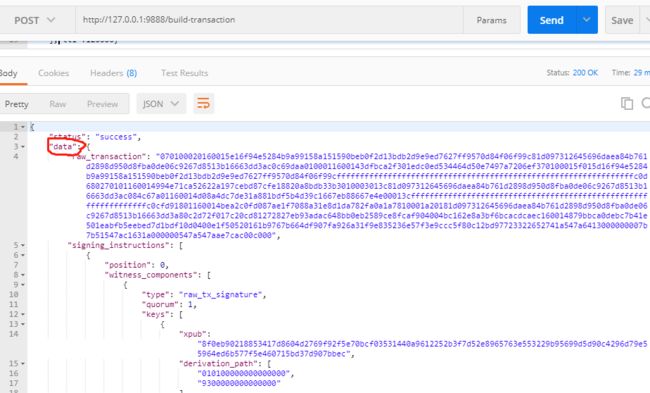The image size is (650, 393).
Task: Switch to the Headers (8) tab
Action: pos(114,73)
